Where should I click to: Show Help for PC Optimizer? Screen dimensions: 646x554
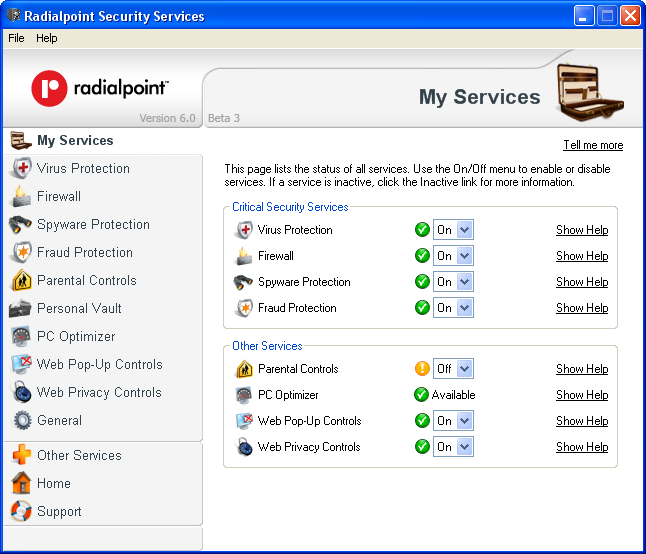pyautogui.click(x=582, y=395)
